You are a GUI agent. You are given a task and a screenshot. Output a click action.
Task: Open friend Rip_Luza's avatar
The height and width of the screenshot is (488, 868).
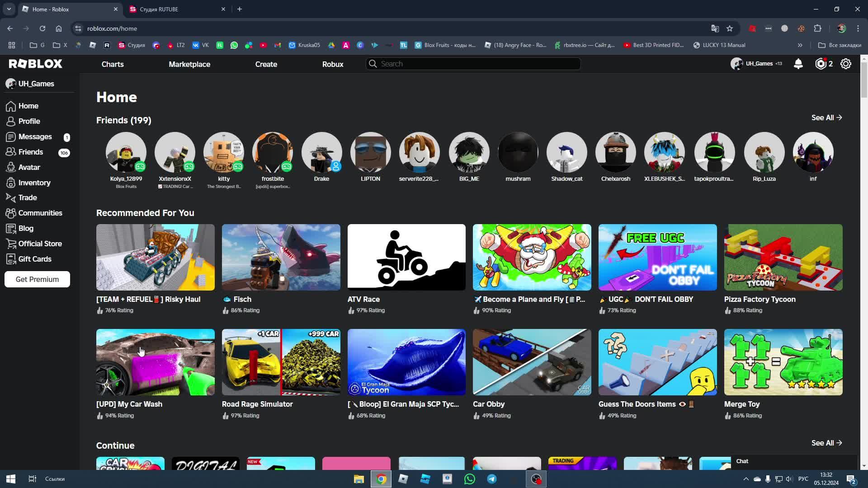click(x=764, y=152)
